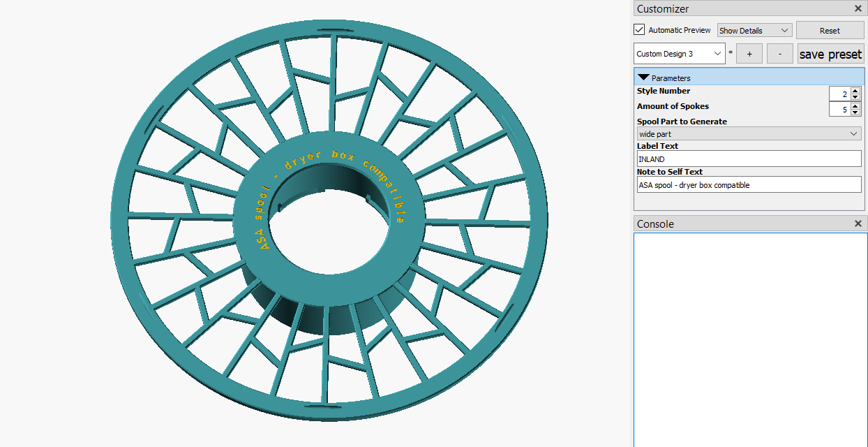Click the Amount of Spokes field showing 5
This screenshot has width=868, height=447.
click(x=839, y=109)
